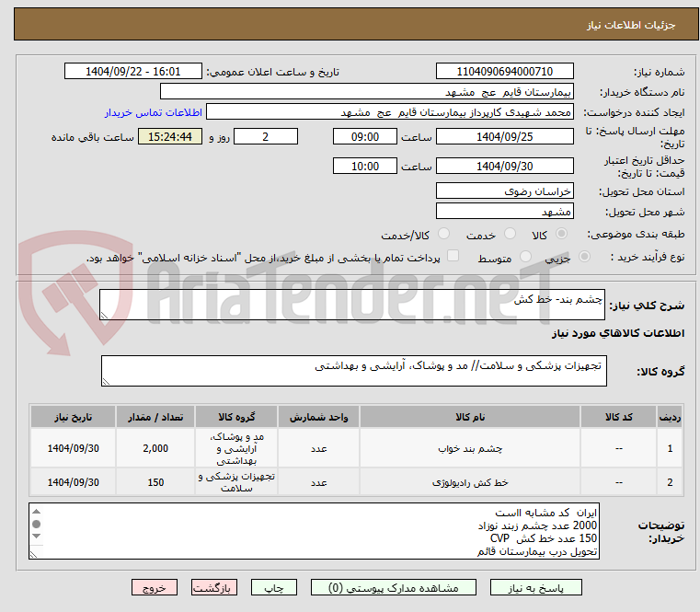Click the نام کالا column header

(470, 417)
